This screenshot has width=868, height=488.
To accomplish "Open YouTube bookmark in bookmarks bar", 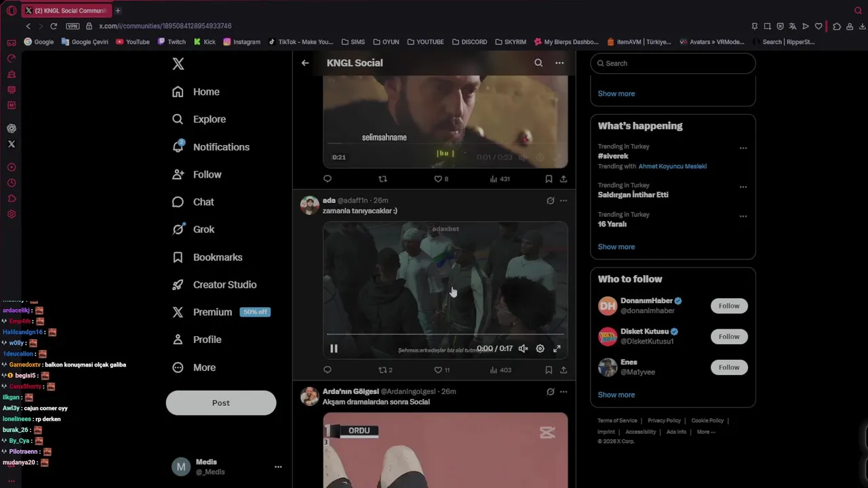I will (x=133, y=42).
